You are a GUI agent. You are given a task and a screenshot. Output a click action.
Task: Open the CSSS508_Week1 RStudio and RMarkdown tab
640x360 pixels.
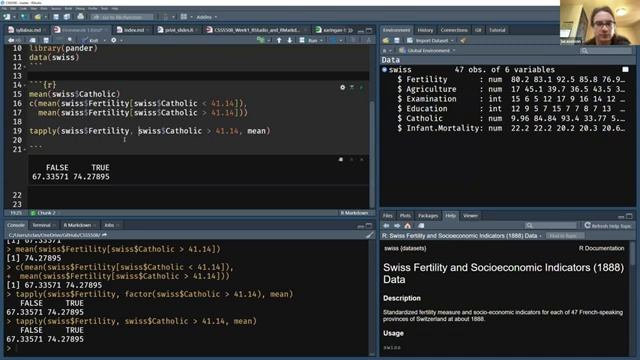pyautogui.click(x=256, y=30)
